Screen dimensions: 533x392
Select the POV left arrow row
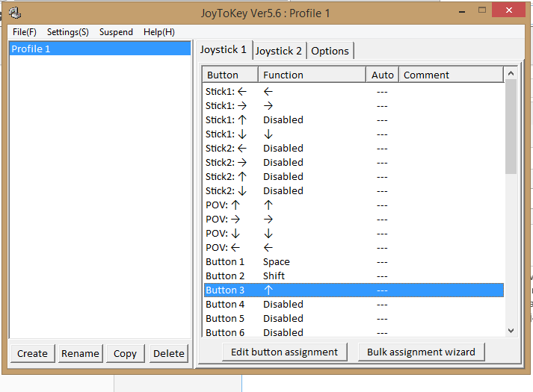tap(354, 248)
